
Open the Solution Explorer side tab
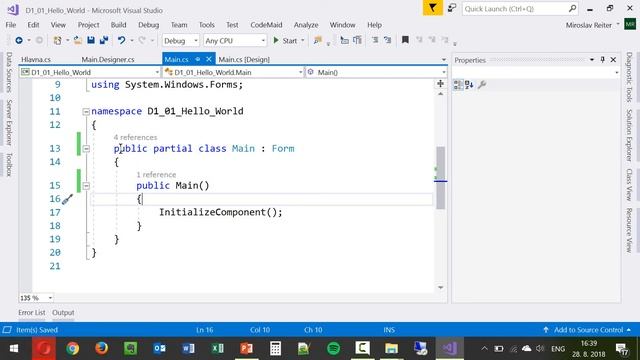tap(629, 135)
